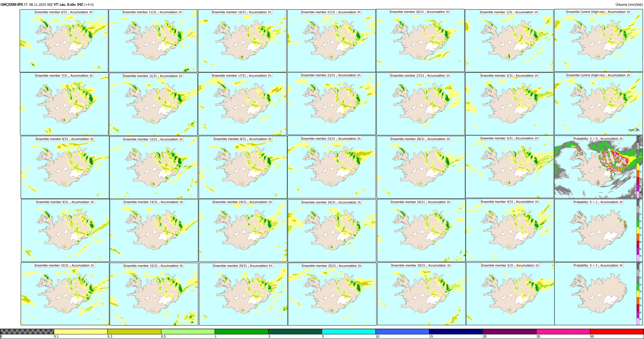Image resolution: width=644 pixels, height=339 pixels.
Task: Open the Ensemble member 5/31 map panel
Action: [x=510, y=294]
